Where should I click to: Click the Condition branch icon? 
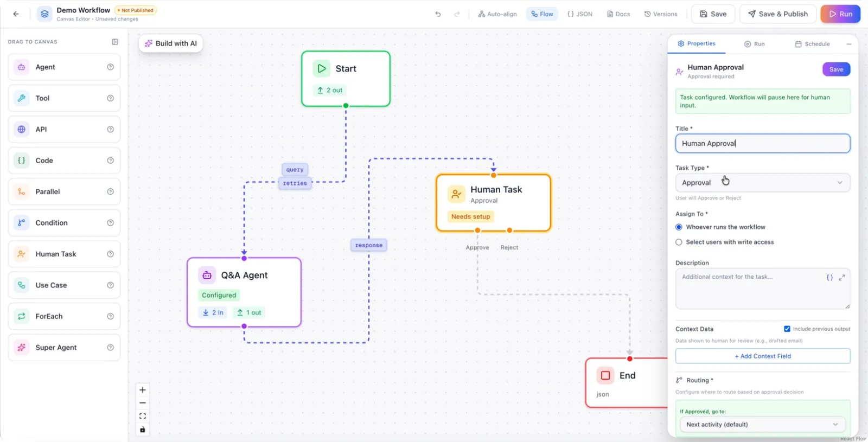pos(22,223)
